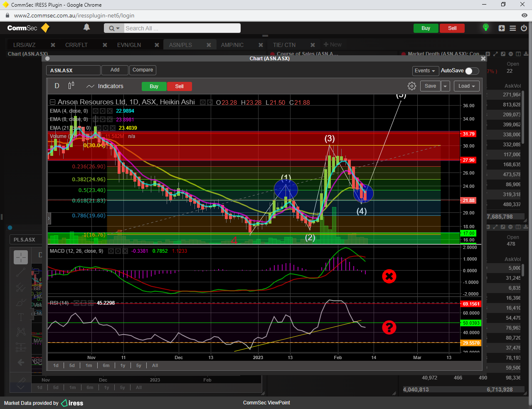The image size is (532, 409).
Task: Focus the Search All input field
Action: tap(182, 28)
